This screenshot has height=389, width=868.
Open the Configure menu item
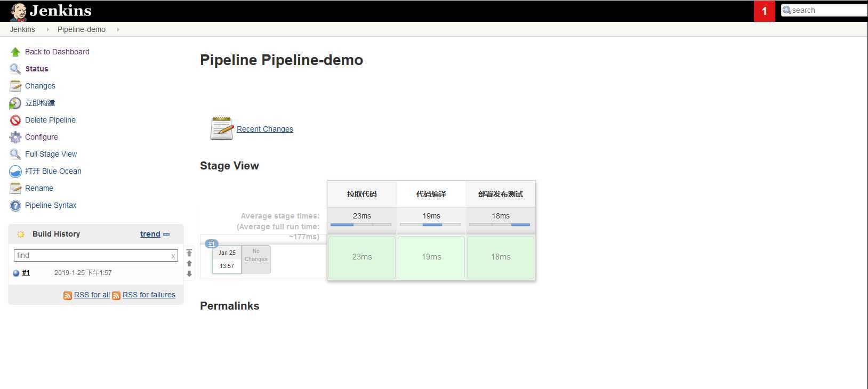pos(42,137)
